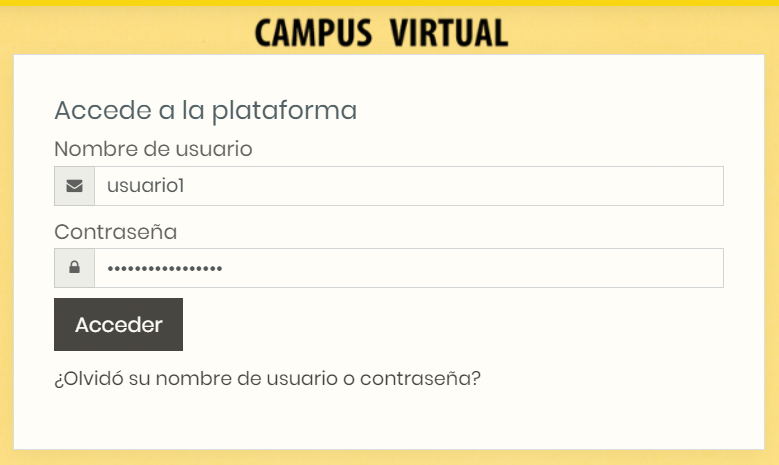Click the bright yellow strip at top
Screen dimensions: 779x465
390,3
